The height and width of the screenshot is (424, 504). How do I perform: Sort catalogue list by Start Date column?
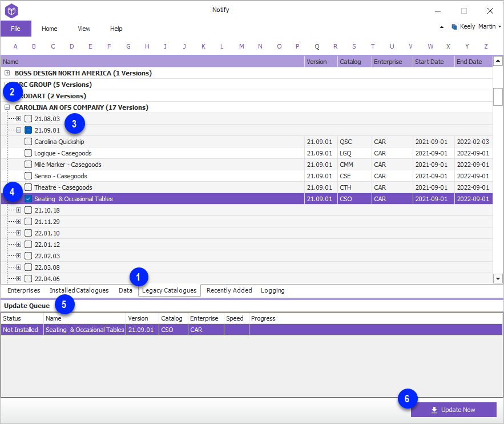pos(434,62)
